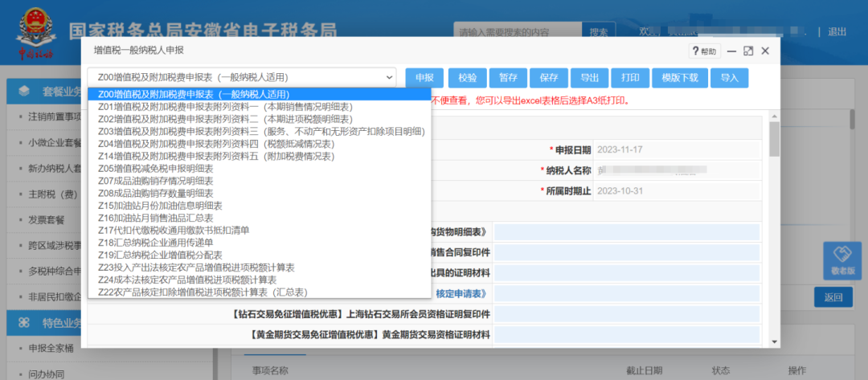
Task: Choose Z23投入产出法核定农产品计算表
Action: pyautogui.click(x=259, y=268)
